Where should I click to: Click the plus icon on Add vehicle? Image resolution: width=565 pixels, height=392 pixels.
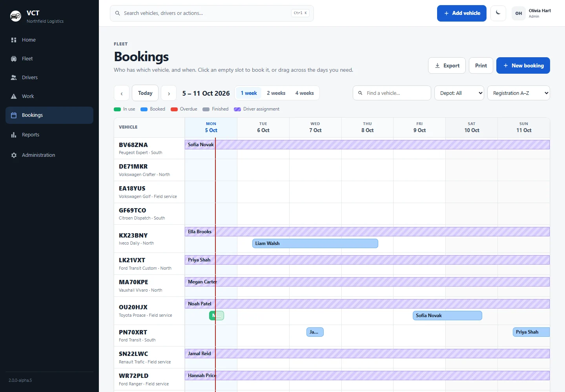point(447,13)
